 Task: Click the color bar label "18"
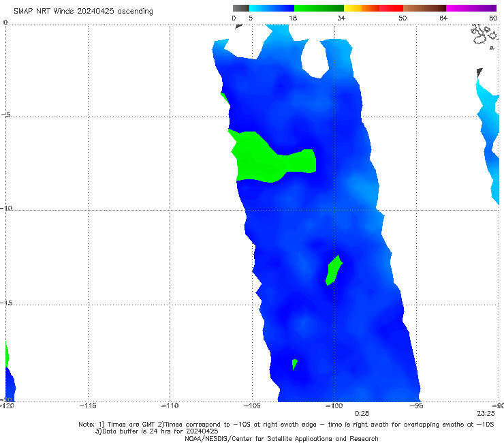click(x=293, y=18)
